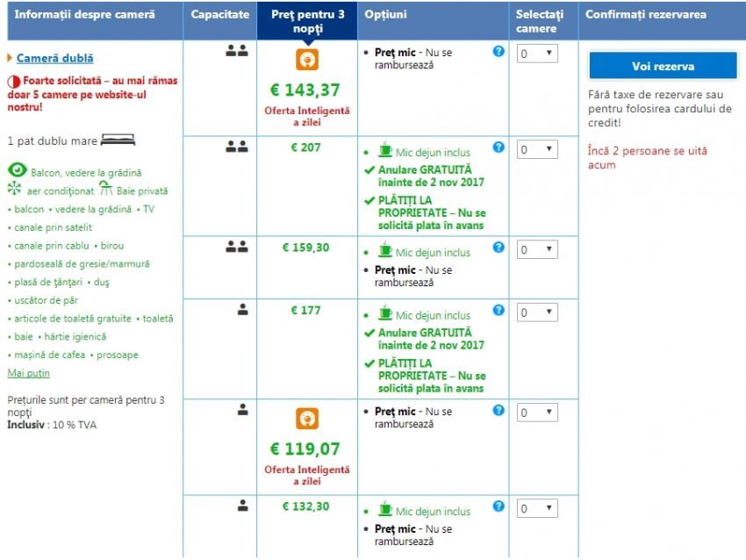Click the orange smart deal icon above €143,37

(x=307, y=59)
